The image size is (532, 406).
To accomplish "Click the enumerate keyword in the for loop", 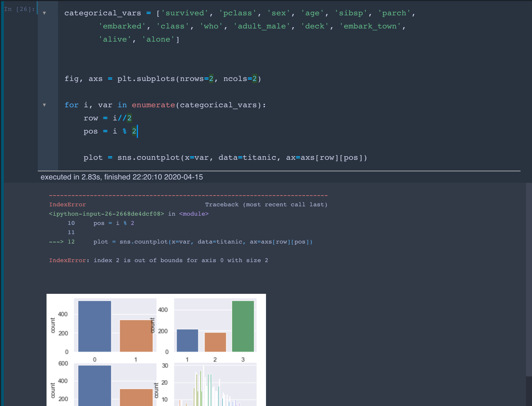I will click(153, 105).
